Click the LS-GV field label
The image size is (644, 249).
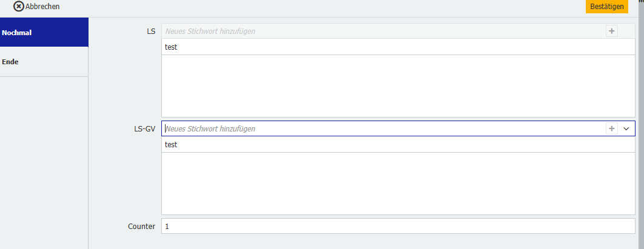(x=144, y=129)
